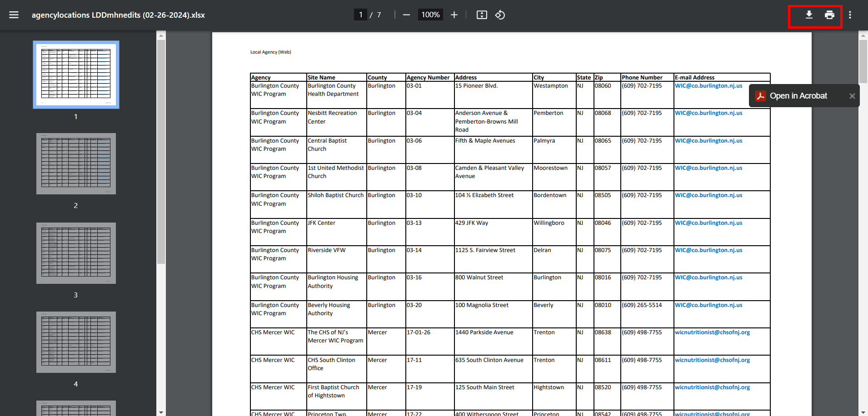Open email link in Nesbitt Recreation Center row
This screenshot has height=416, width=868.
(x=708, y=113)
